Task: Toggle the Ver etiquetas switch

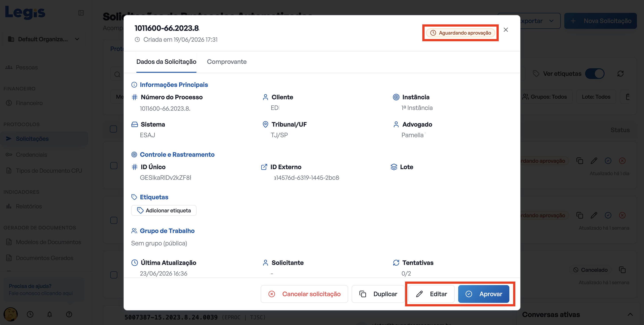Action: click(595, 74)
